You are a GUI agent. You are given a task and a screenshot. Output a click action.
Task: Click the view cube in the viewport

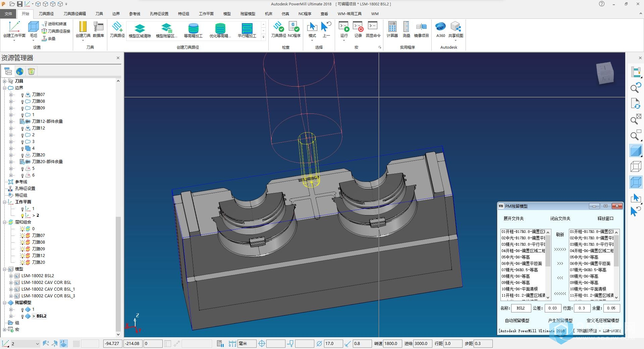[605, 73]
